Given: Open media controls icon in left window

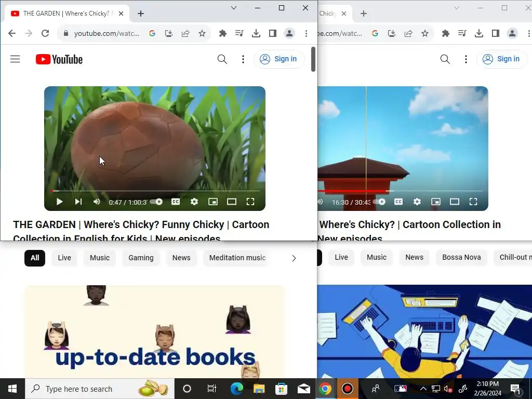Looking at the screenshot, I should click(239, 33).
